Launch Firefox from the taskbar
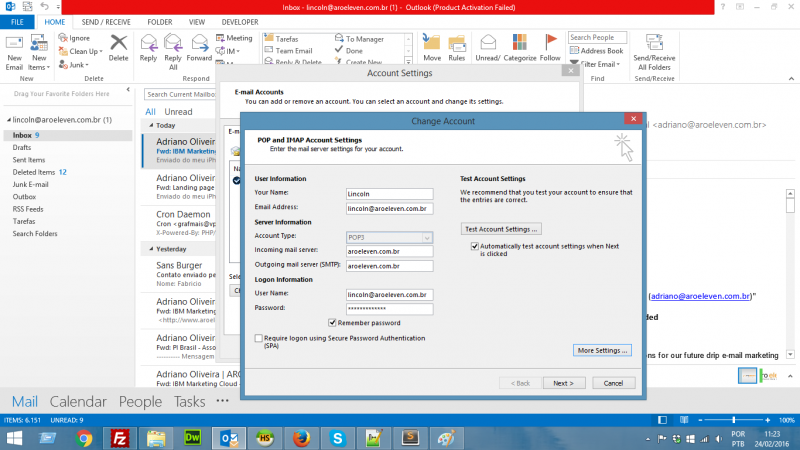The image size is (800, 450). pyautogui.click(x=300, y=437)
